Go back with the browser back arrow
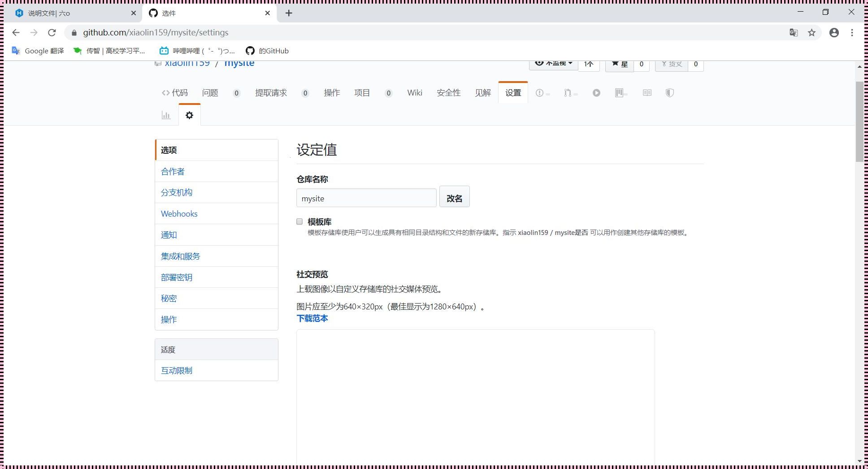The width and height of the screenshot is (868, 469). click(x=16, y=32)
